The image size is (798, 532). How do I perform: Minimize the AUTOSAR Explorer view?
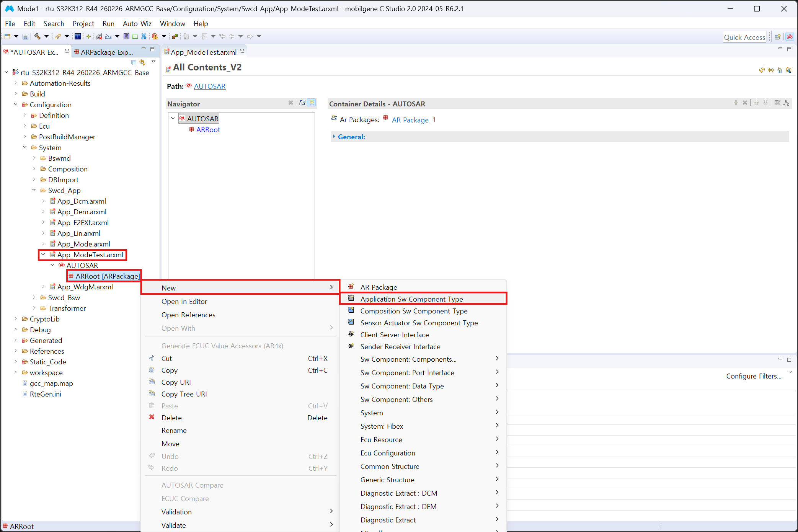click(x=144, y=49)
